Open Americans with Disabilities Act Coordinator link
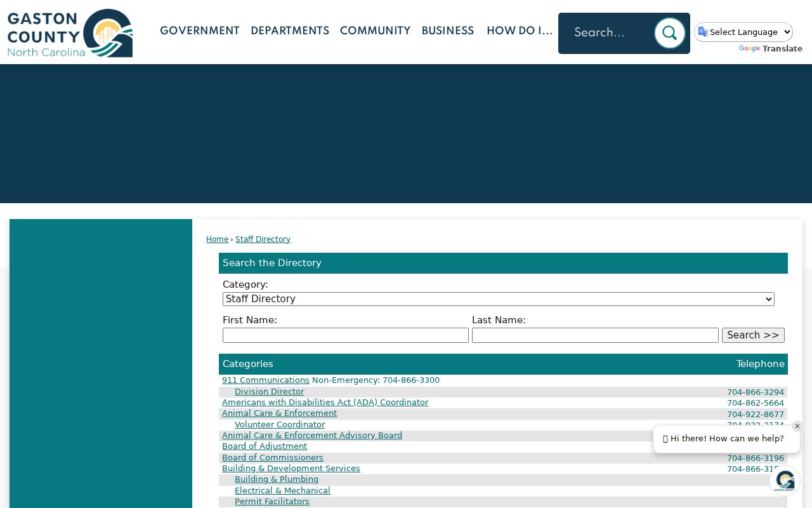This screenshot has height=508, width=812. coord(325,403)
